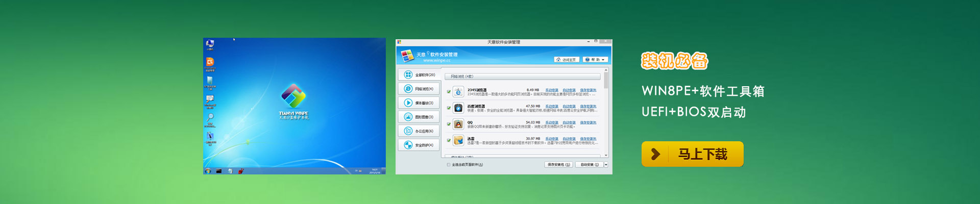Click the 自动安装(I) bottom button
Screen dimensions: 980x204
(x=590, y=165)
